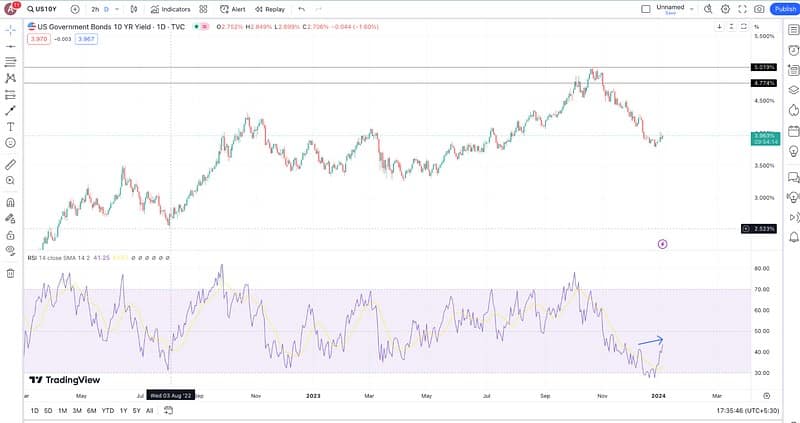Toggle lock all drawing tools
Screen dimensions: 800x423
pyautogui.click(x=10, y=233)
